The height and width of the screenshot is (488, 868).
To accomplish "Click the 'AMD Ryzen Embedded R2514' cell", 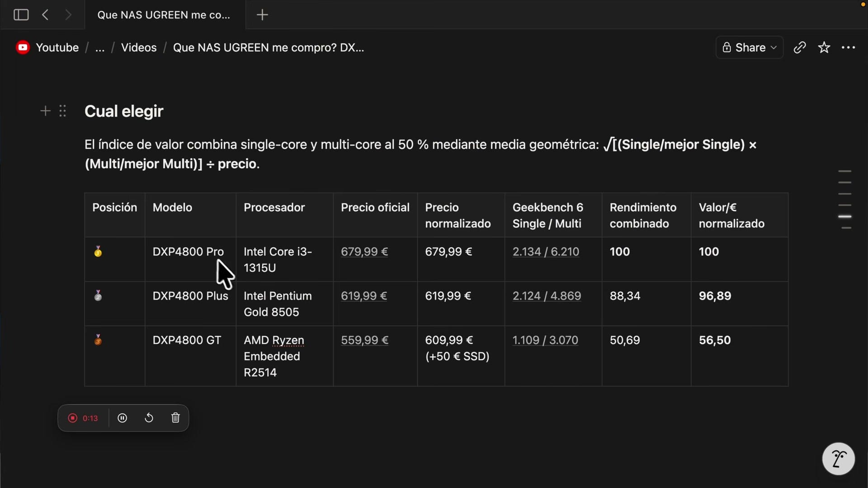I will [x=284, y=356].
